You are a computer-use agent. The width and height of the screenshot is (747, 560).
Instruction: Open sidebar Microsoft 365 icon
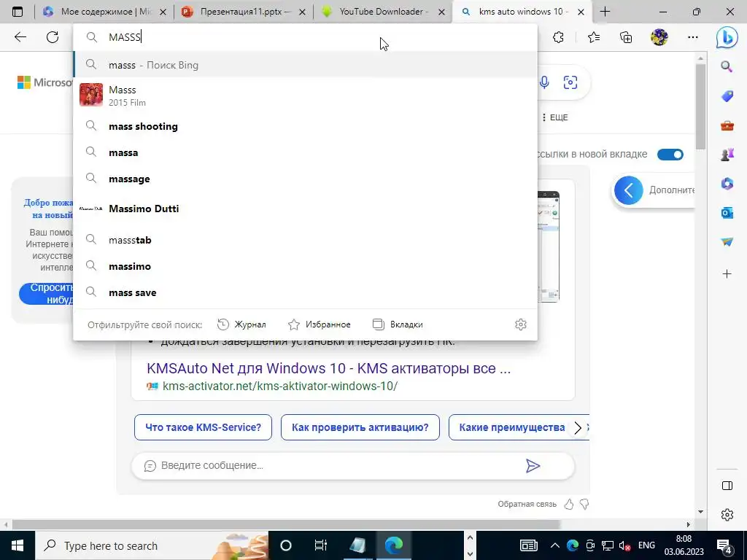tap(727, 183)
